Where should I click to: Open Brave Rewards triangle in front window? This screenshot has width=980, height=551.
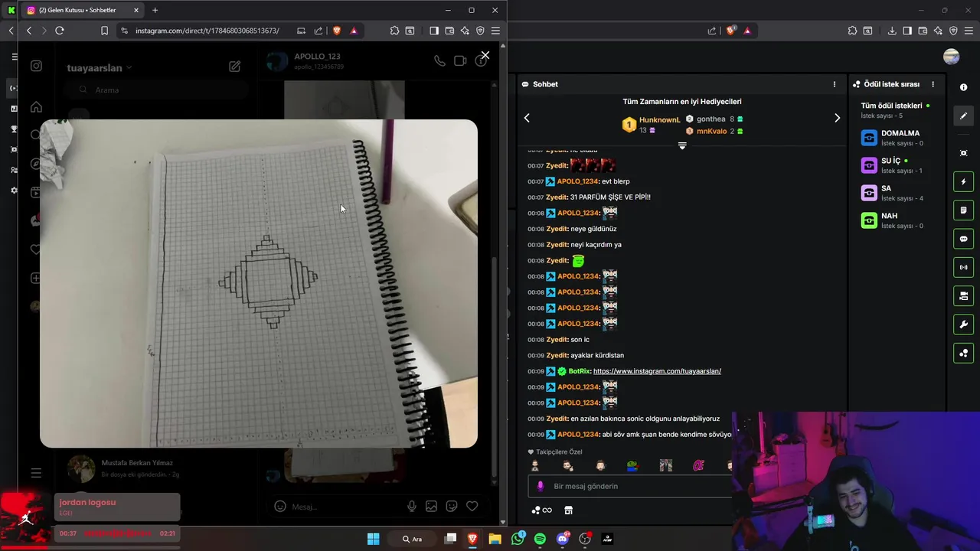tap(354, 31)
